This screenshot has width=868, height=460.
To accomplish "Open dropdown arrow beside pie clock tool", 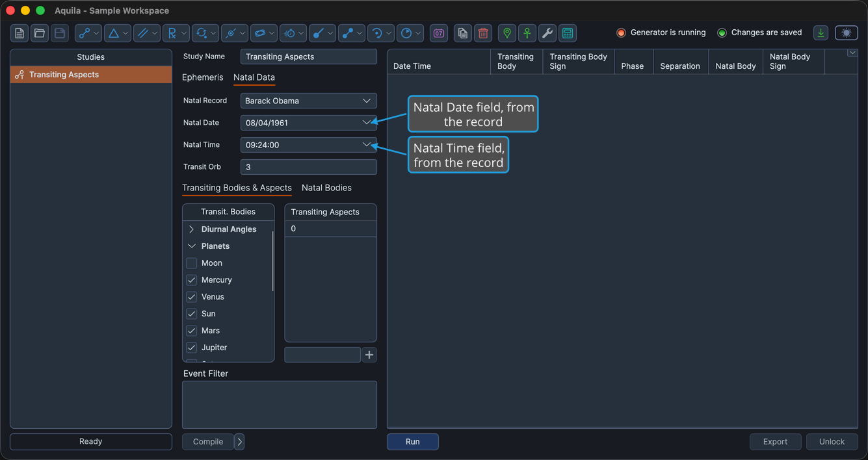I will (x=418, y=33).
